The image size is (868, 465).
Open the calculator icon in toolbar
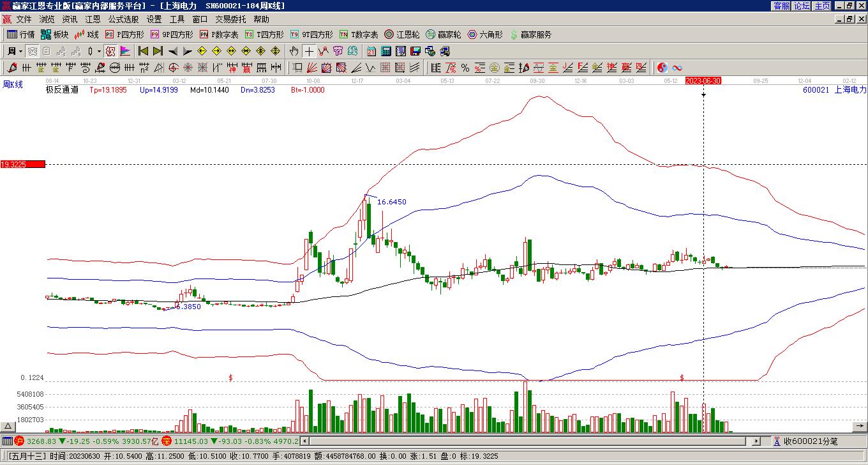(x=386, y=51)
